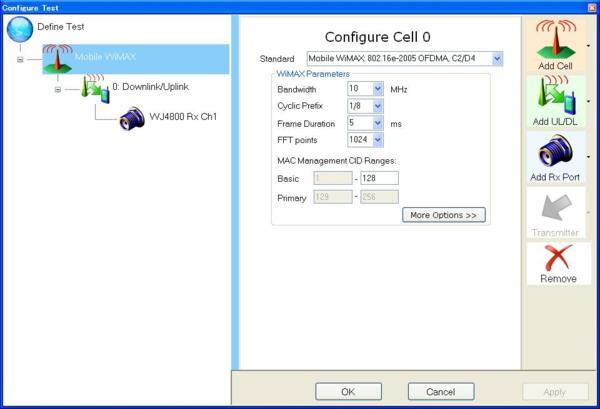This screenshot has height=409, width=600.
Task: Click the Add UL/DL icon
Action: click(x=557, y=95)
